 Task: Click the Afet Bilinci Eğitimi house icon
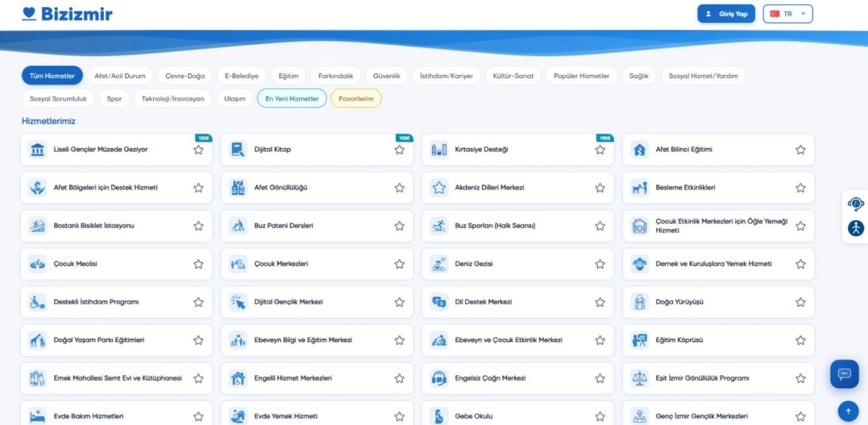(640, 150)
